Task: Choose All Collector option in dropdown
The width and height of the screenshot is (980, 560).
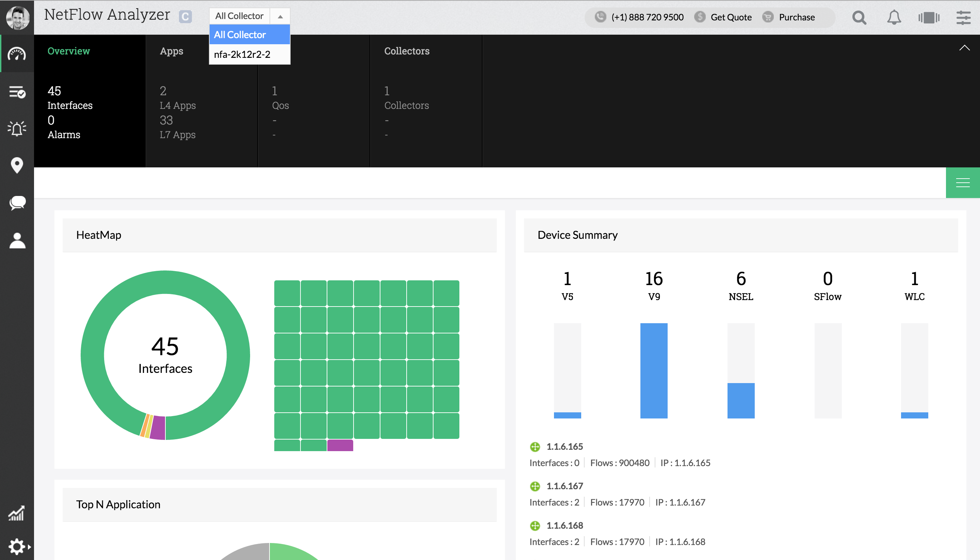Action: click(240, 35)
